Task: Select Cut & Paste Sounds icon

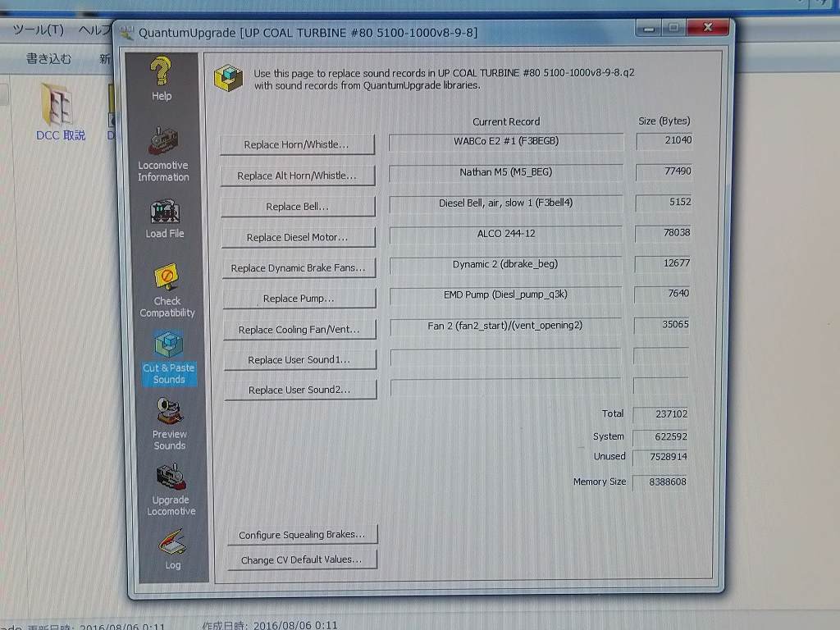Action: coord(168,358)
